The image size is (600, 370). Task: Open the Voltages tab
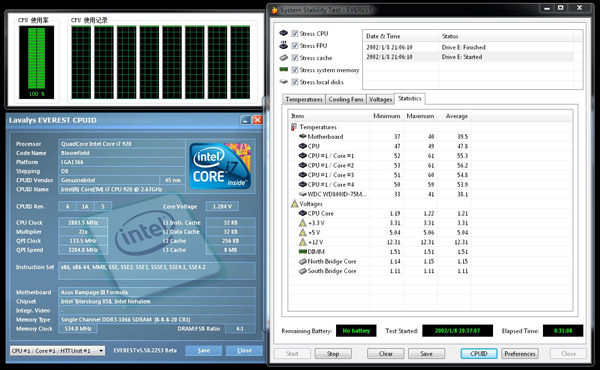(380, 99)
